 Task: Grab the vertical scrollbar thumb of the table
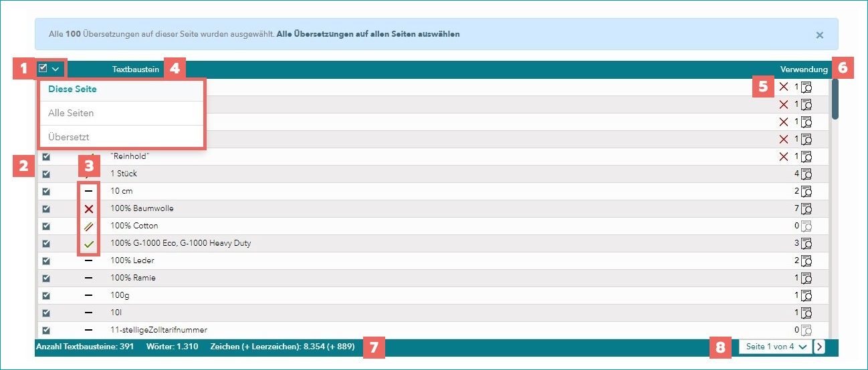[x=835, y=100]
